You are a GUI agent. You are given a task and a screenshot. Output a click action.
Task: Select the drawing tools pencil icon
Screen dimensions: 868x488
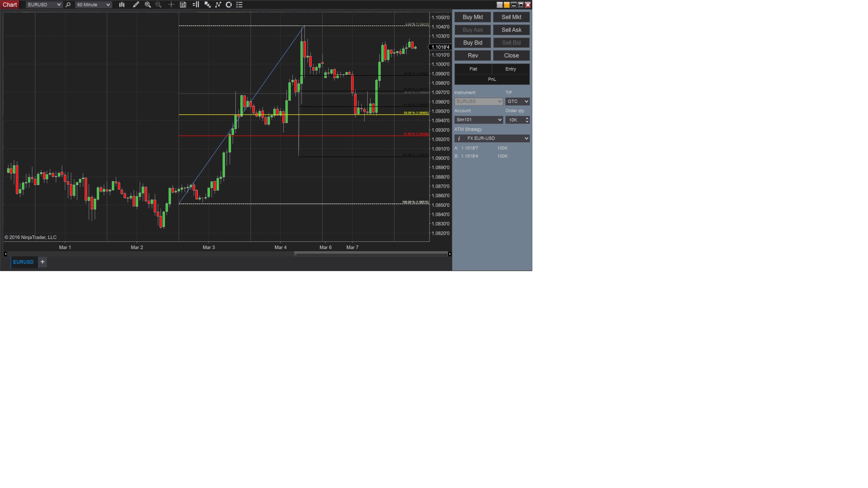click(136, 5)
